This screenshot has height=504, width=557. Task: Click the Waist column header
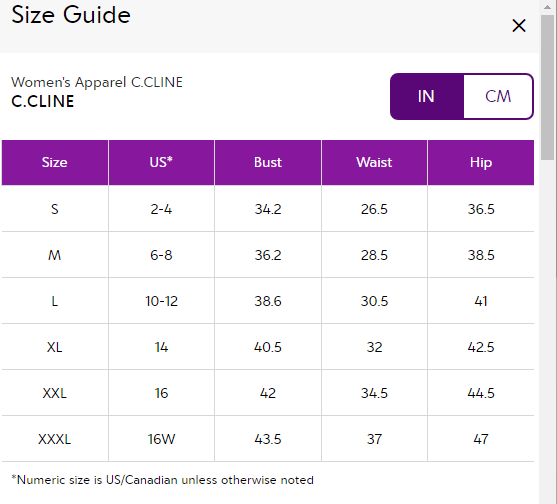coord(374,162)
